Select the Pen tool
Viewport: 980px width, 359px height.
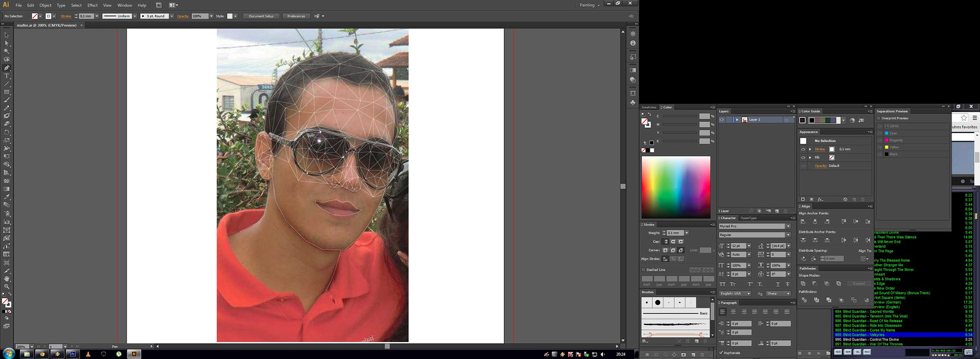pos(7,68)
